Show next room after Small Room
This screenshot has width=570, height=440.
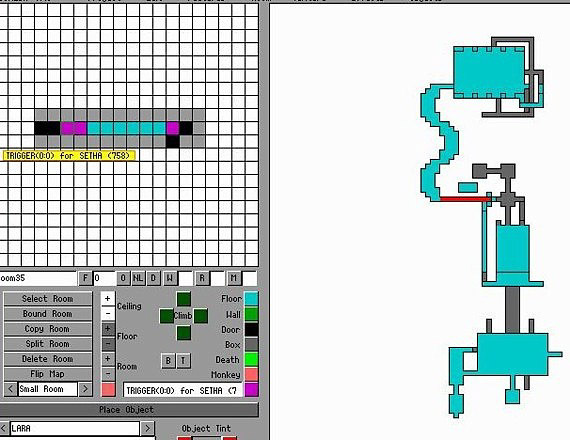coord(85,389)
